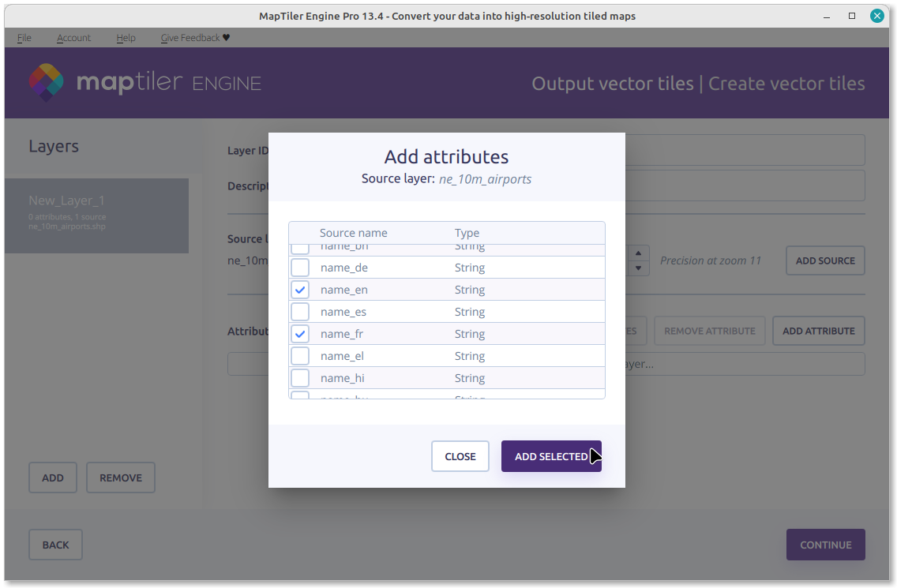Maximize the MapTiler Engine window
897x588 pixels.
852,16
